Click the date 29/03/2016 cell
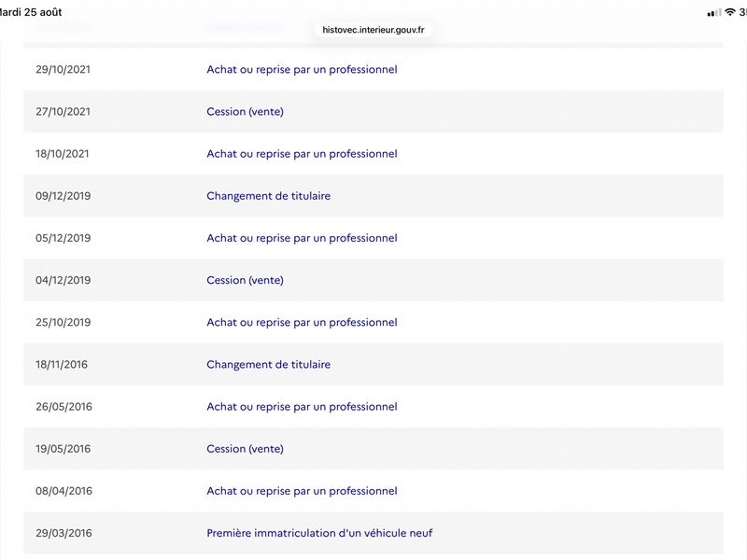Image resolution: width=747 pixels, height=560 pixels. 63,533
